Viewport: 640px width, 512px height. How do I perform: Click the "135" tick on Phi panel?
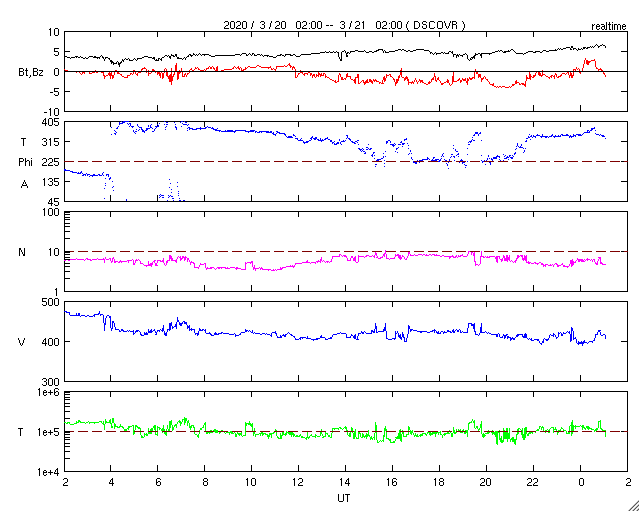[x=52, y=182]
